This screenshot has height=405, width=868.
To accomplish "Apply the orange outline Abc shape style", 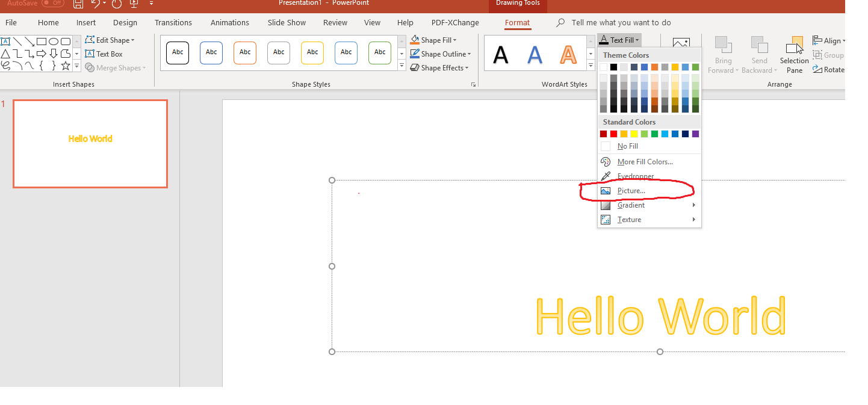I will coord(245,53).
